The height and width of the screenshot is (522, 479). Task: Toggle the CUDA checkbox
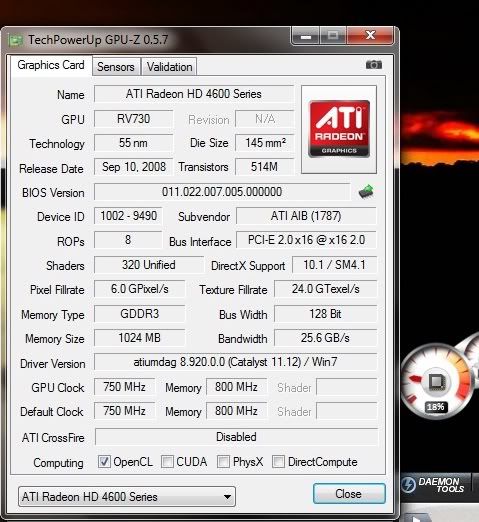pos(167,462)
